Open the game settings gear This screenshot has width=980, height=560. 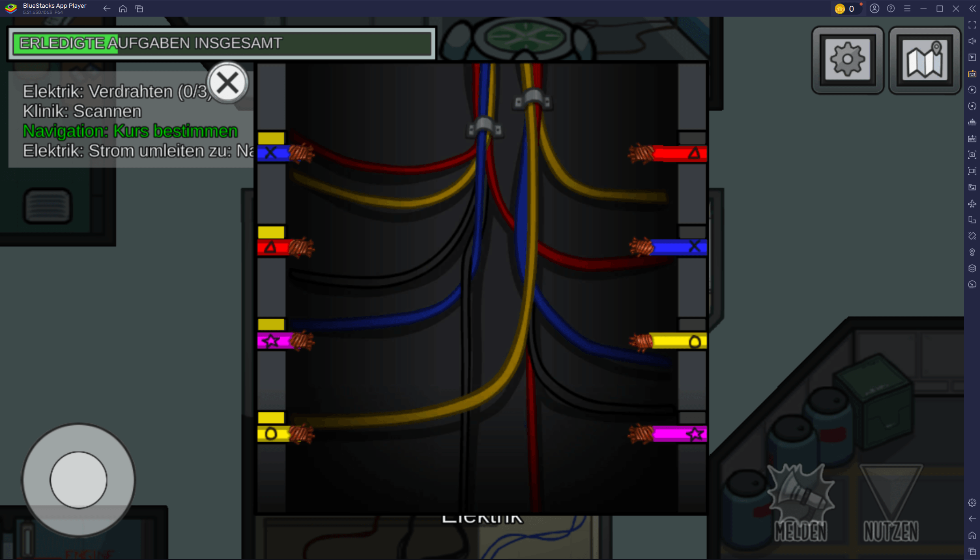pos(847,60)
